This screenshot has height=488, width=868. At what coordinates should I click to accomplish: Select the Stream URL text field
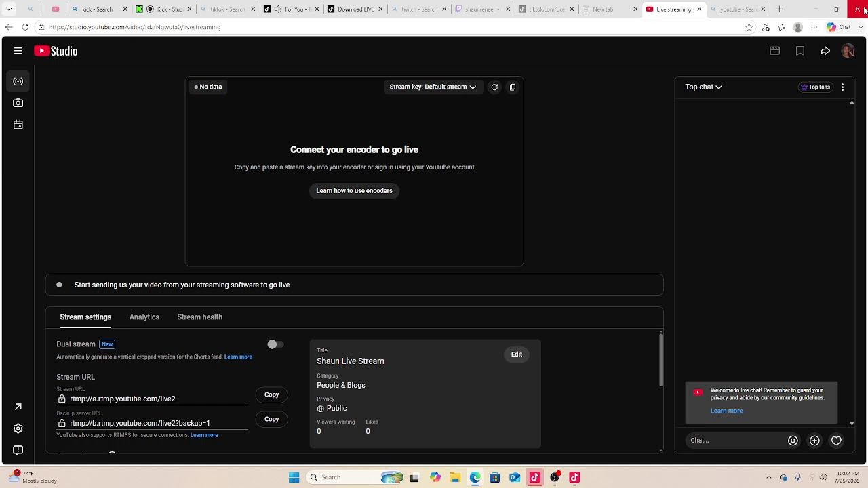(153, 399)
